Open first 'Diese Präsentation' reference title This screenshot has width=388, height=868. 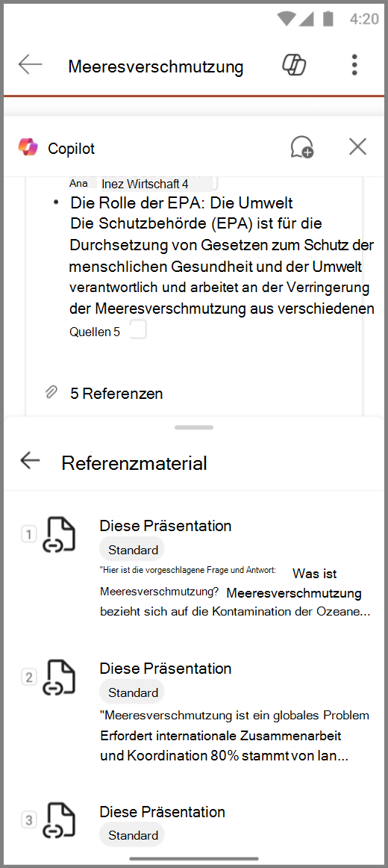pyautogui.click(x=165, y=525)
